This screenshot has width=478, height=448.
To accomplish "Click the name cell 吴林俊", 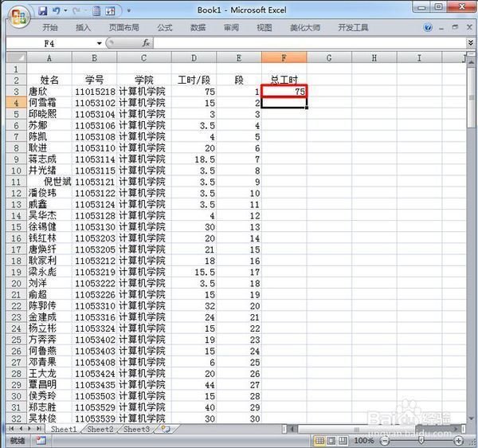I will (x=49, y=419).
